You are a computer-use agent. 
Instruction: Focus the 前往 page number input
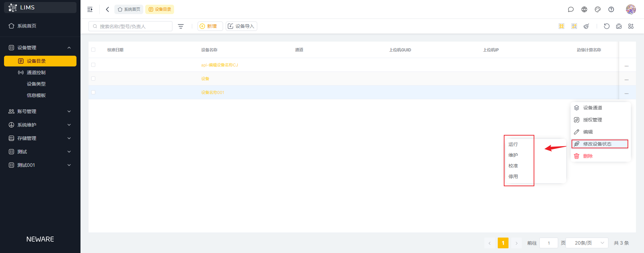pyautogui.click(x=549, y=243)
